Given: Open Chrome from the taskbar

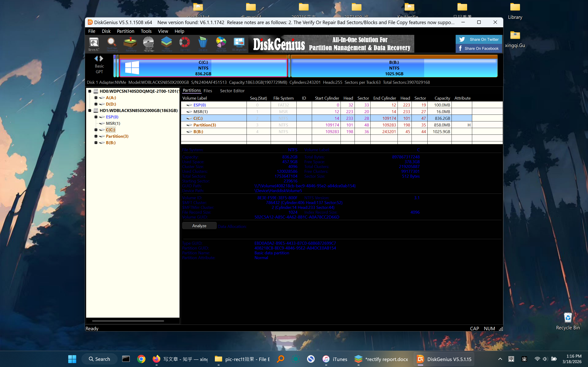Looking at the screenshot, I should (141, 359).
